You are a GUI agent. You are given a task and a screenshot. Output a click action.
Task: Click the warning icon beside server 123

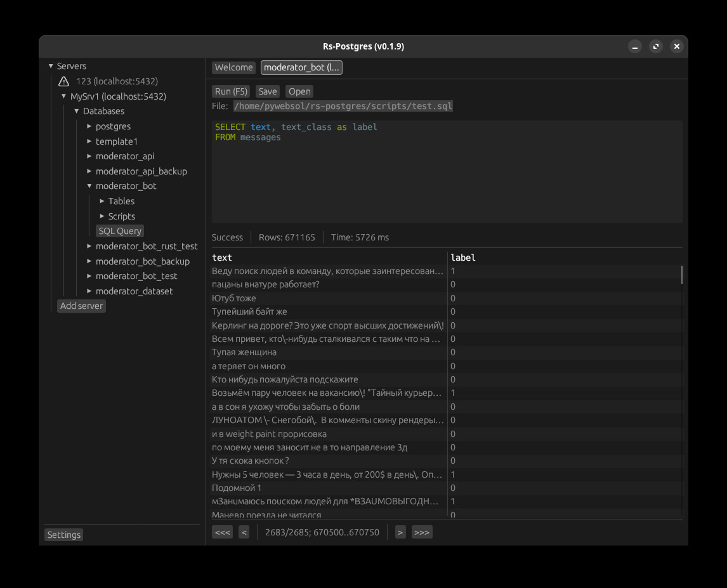tap(63, 81)
